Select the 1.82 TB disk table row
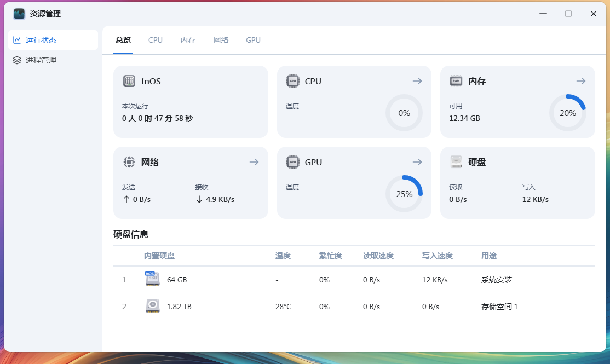Image resolution: width=610 pixels, height=364 pixels. pos(356,306)
